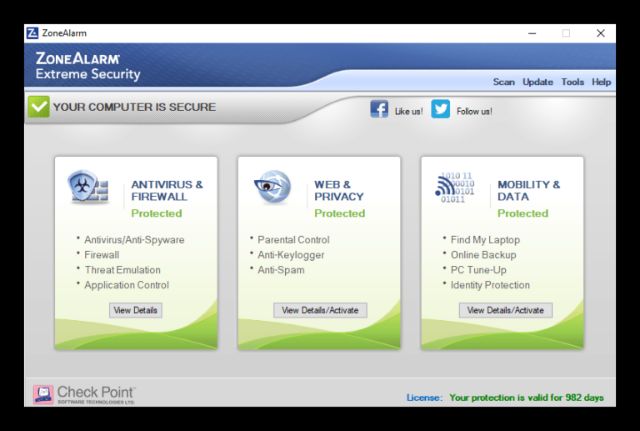Image resolution: width=640 pixels, height=431 pixels.
Task: Click the license validity status text
Action: pos(526,398)
